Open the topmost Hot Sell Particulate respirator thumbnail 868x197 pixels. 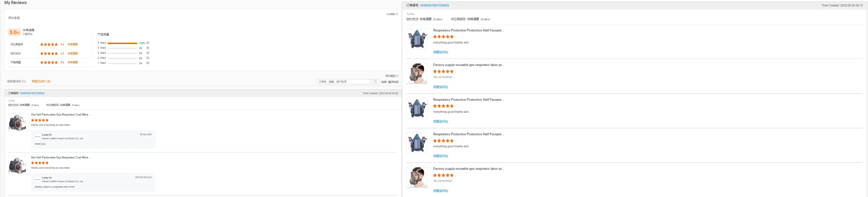tap(17, 122)
